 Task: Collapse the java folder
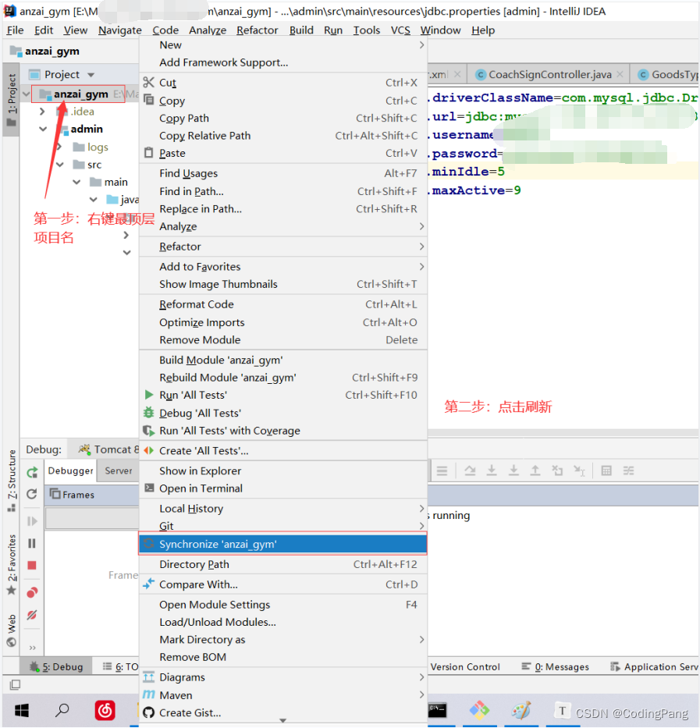coord(94,200)
